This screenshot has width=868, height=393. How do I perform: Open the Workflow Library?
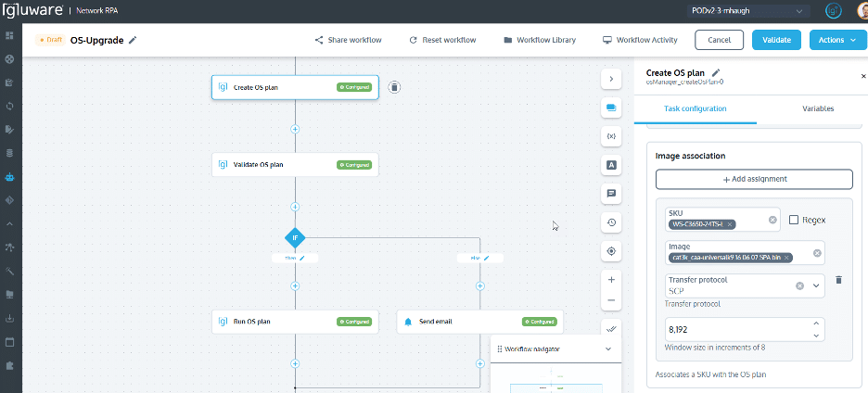(539, 40)
